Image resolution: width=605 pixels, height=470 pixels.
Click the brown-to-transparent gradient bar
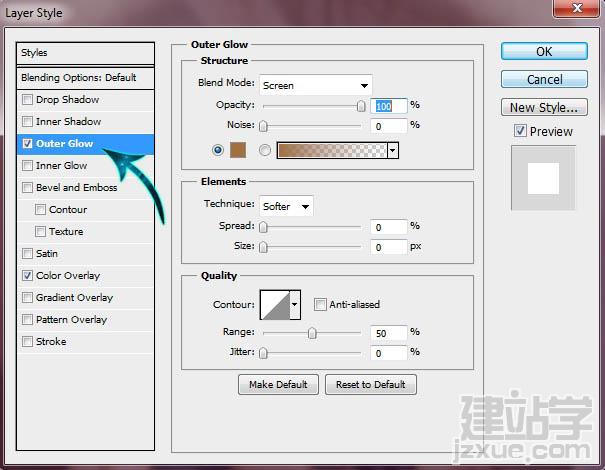[x=332, y=150]
